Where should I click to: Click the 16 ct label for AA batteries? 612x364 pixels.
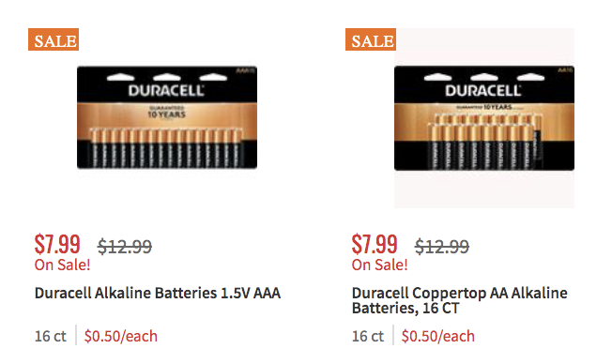368,336
